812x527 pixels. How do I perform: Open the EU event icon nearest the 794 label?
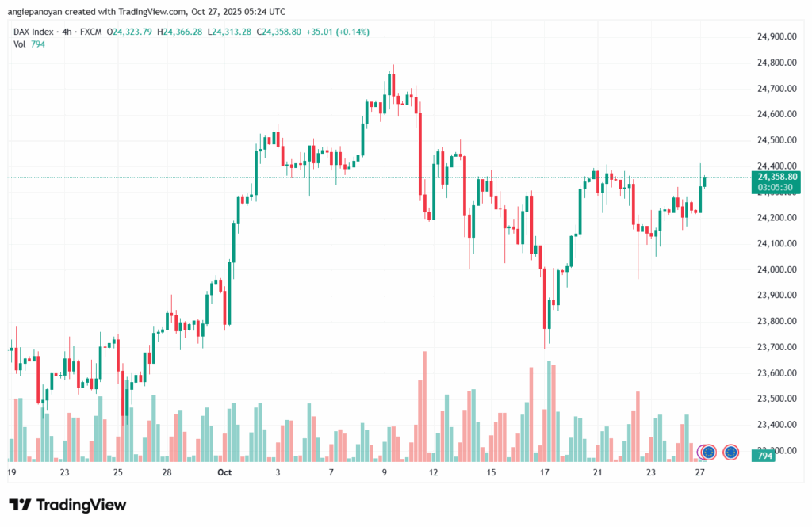(x=731, y=453)
